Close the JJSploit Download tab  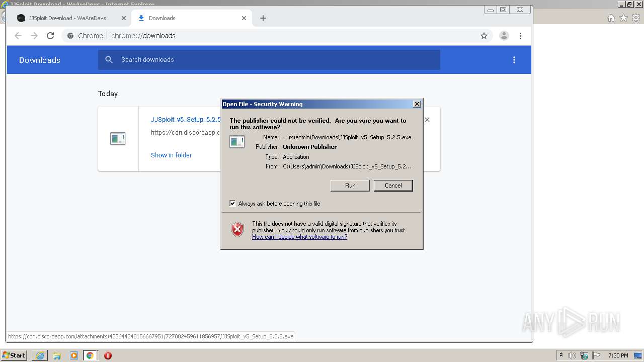(x=123, y=18)
